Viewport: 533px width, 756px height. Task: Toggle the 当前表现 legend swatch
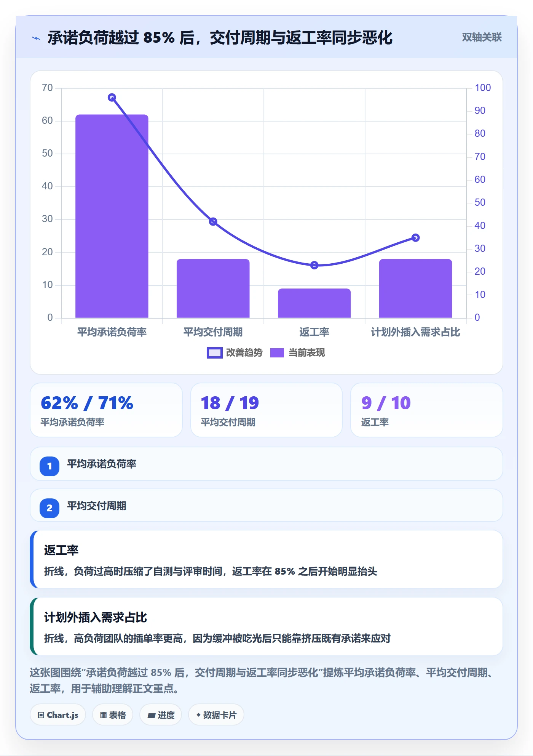point(277,353)
